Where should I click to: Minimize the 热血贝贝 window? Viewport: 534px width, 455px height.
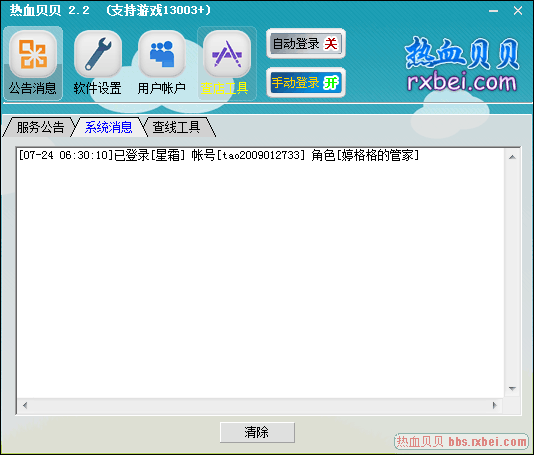click(493, 11)
